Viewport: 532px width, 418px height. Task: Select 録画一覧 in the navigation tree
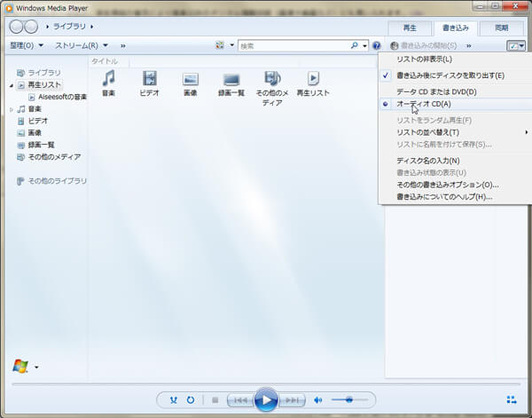coord(41,145)
